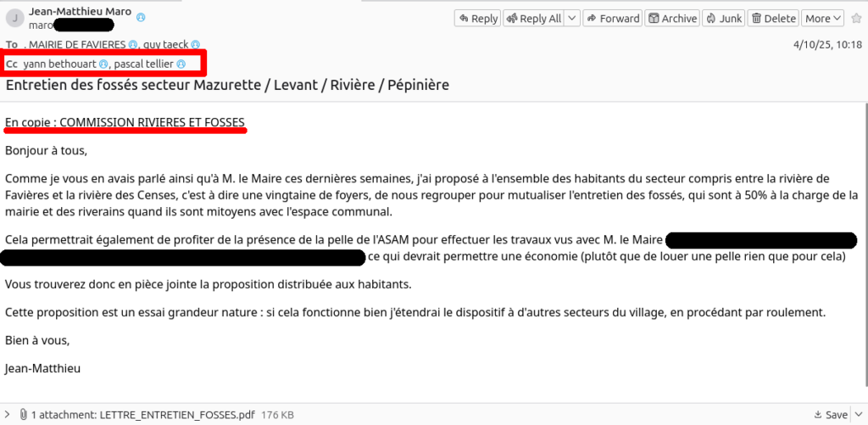Reply All to this email
Screen dimensions: 868x425
tap(533, 19)
